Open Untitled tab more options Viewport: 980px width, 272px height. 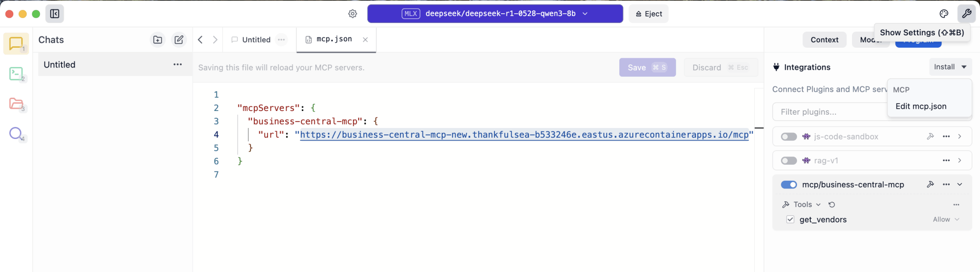point(281,40)
